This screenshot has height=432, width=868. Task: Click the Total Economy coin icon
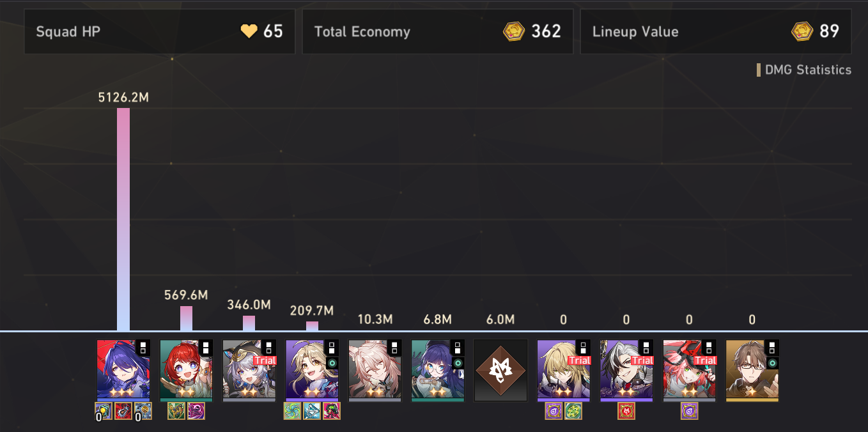pos(514,31)
